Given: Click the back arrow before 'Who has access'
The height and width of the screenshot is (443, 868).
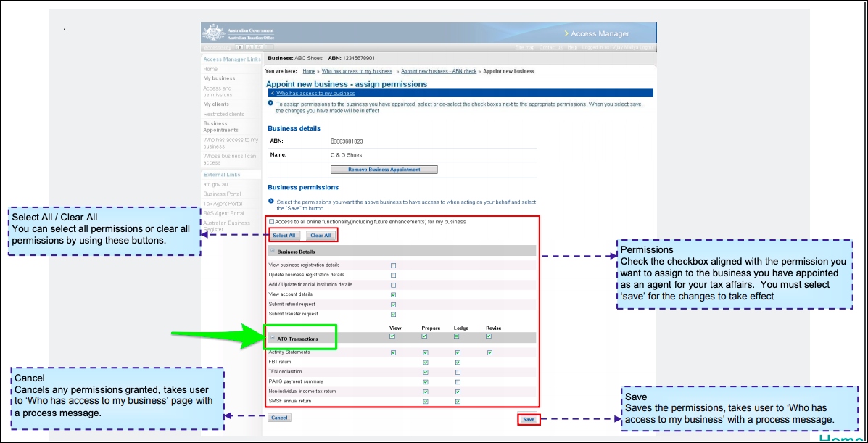Looking at the screenshot, I should (x=272, y=94).
